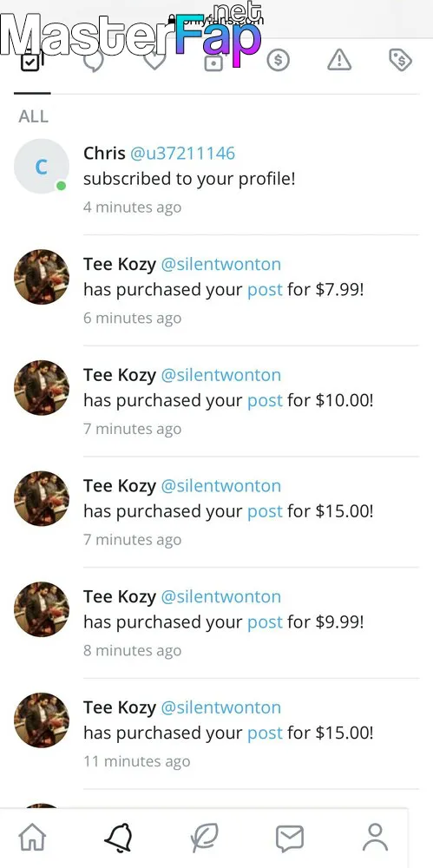
Task: Open the leaf-shaped new post icon
Action: point(204,838)
